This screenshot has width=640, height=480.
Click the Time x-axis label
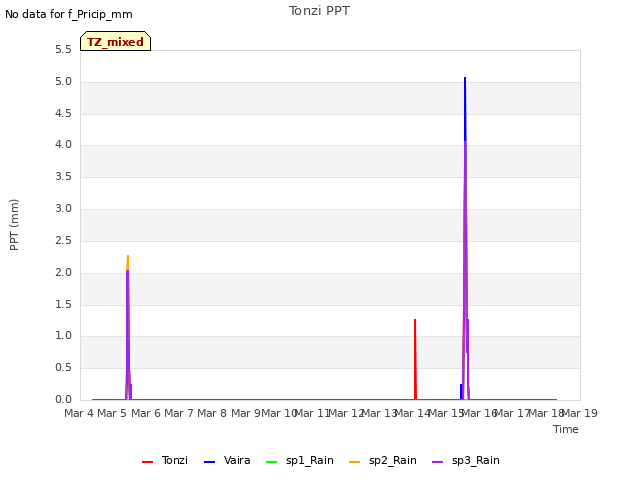pyautogui.click(x=566, y=429)
